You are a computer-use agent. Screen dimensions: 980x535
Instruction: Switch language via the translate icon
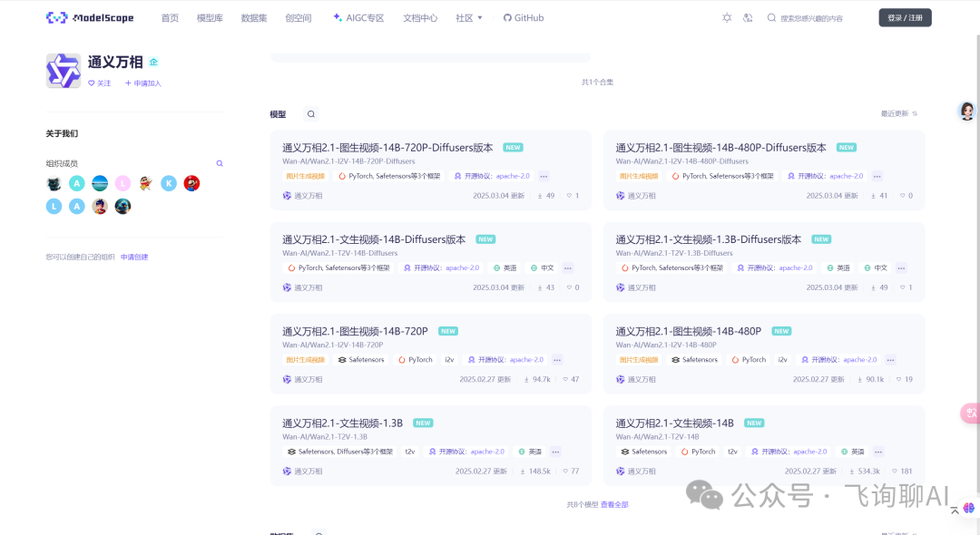748,17
